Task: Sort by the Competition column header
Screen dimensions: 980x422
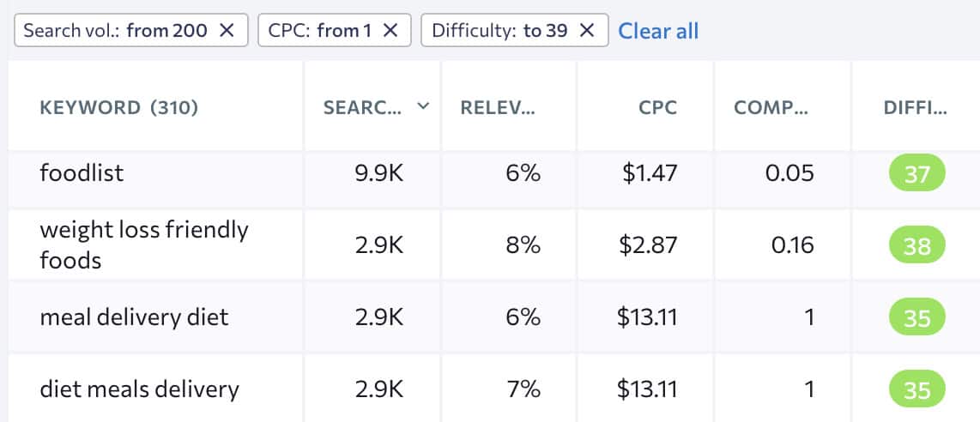Action: (771, 107)
